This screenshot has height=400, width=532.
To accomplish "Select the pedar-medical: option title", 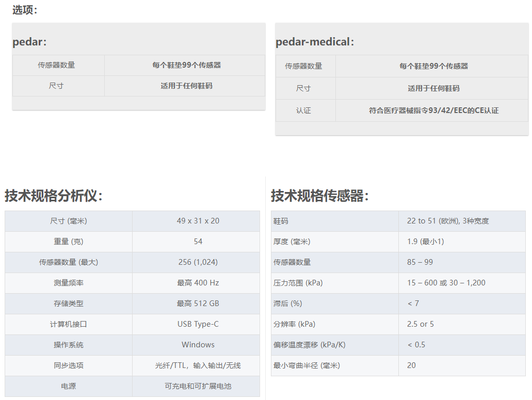I will pyautogui.click(x=315, y=42).
